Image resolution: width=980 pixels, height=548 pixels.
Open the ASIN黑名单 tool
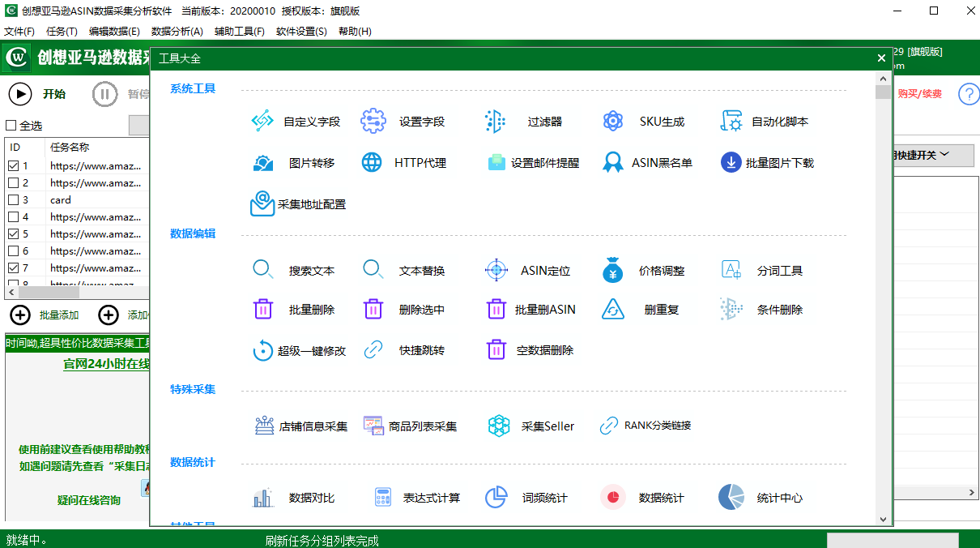(x=647, y=163)
